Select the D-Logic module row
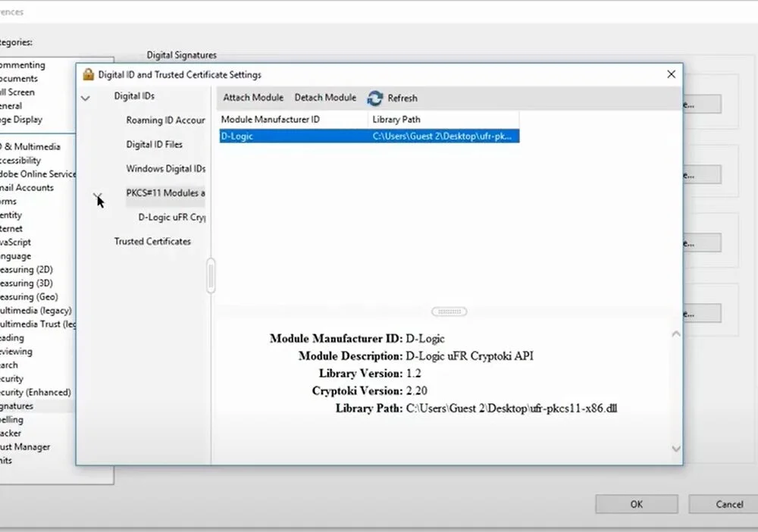 point(369,136)
